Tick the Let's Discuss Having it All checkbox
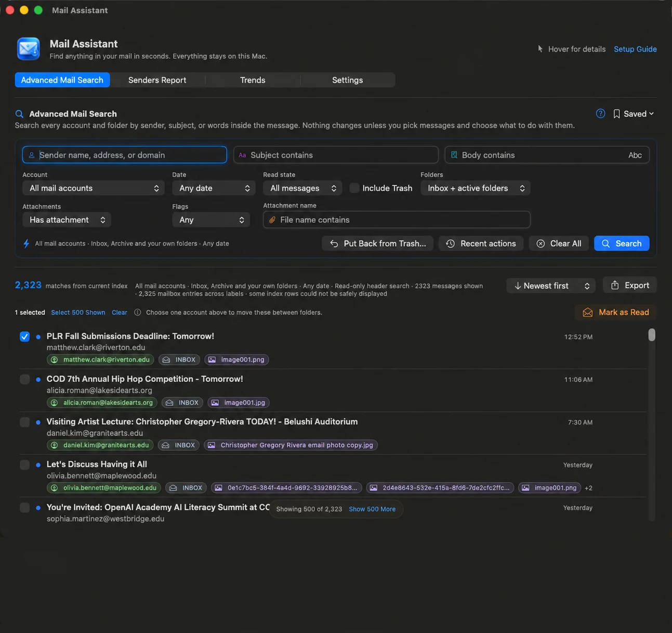The height and width of the screenshot is (633, 672). (24, 464)
